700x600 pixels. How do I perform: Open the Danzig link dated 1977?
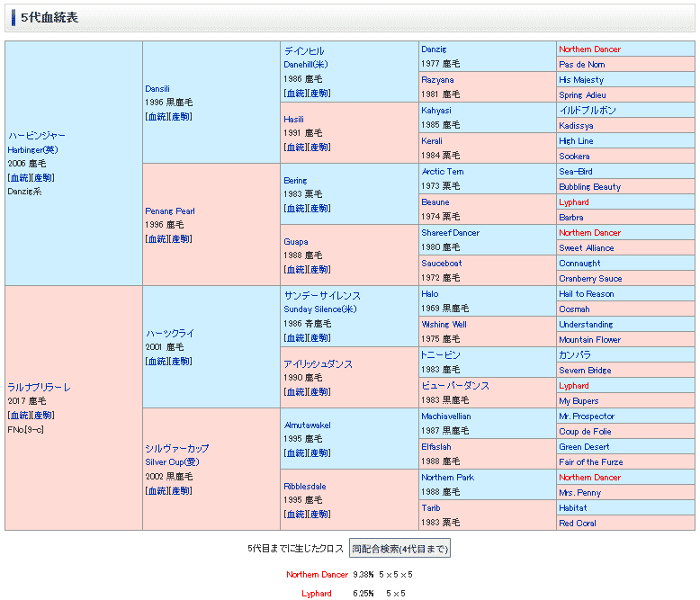(x=434, y=49)
